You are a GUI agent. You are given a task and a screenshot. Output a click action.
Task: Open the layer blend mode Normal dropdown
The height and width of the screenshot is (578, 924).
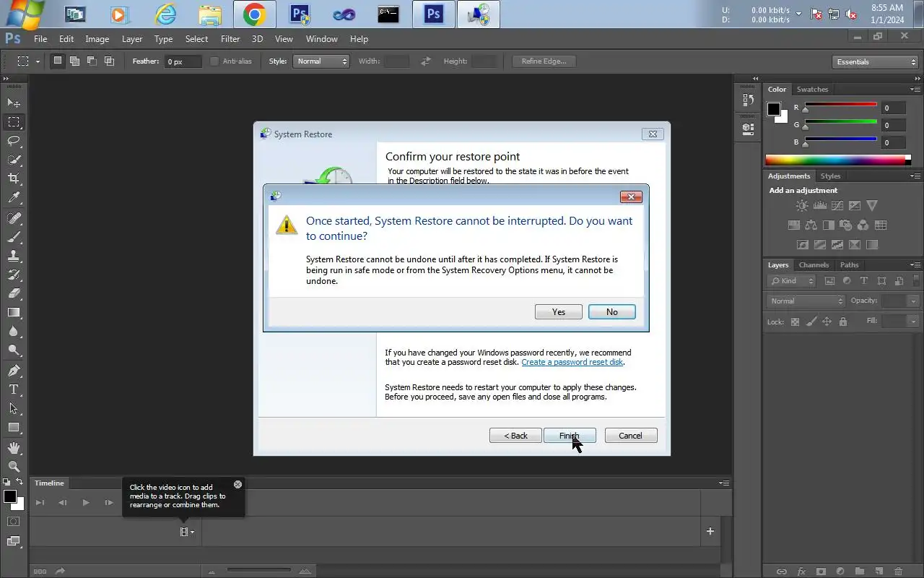tap(806, 301)
